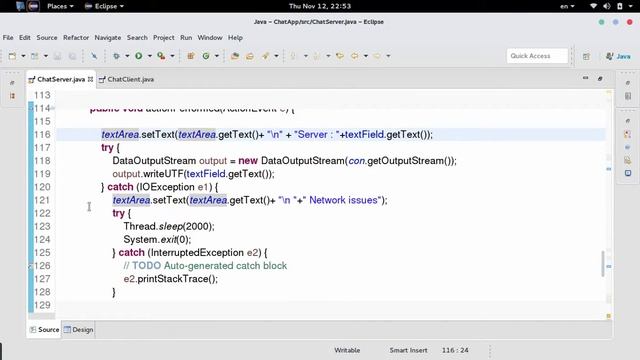Select the Source tab at the editor bottom
Image resolution: width=640 pixels, height=360 pixels.
pos(44,329)
